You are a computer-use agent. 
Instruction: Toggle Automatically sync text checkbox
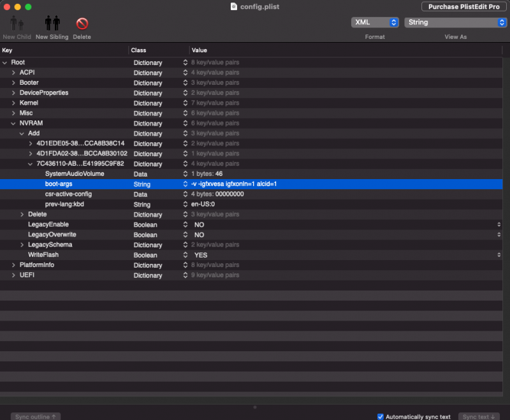tap(380, 416)
